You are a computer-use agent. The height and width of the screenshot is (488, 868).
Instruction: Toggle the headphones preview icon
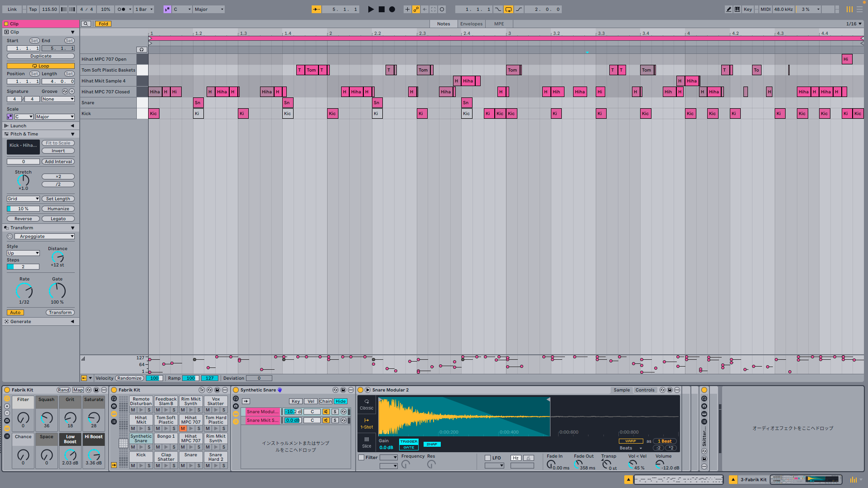[x=142, y=49]
